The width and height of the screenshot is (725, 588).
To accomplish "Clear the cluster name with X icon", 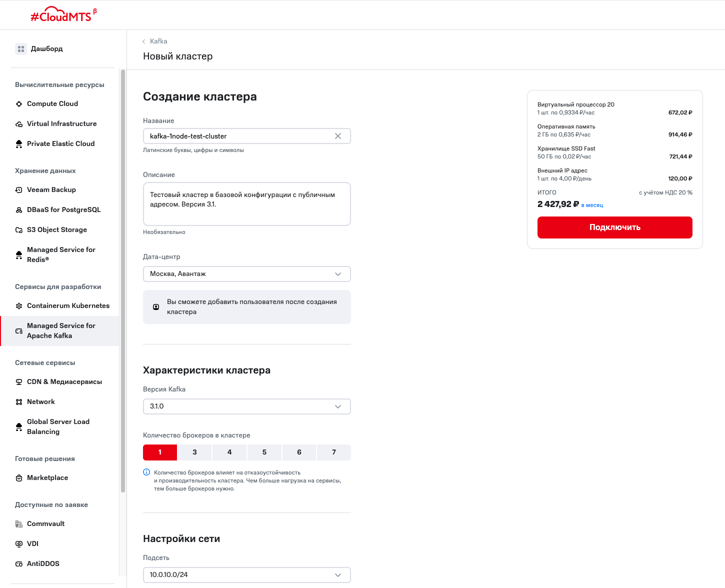I will pos(338,136).
